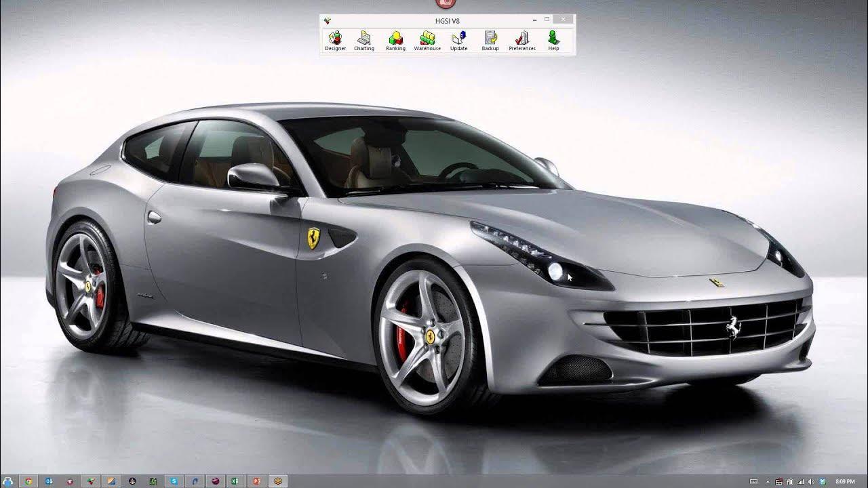Open the Designer tool in HGSI
Viewport: 868px width, 488px height.
[x=335, y=41]
